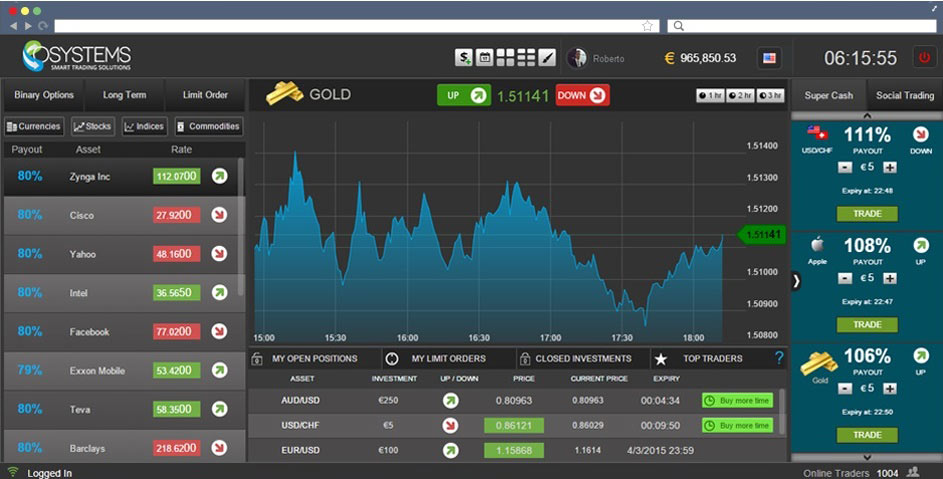Screen dimensions: 943x479
Task: Increase USD/CHF investment with plus
Action: pyautogui.click(x=889, y=167)
